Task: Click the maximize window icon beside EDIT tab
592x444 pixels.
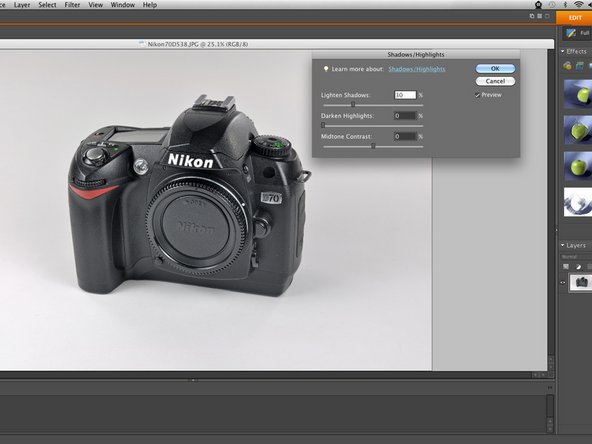Action: pos(547,16)
